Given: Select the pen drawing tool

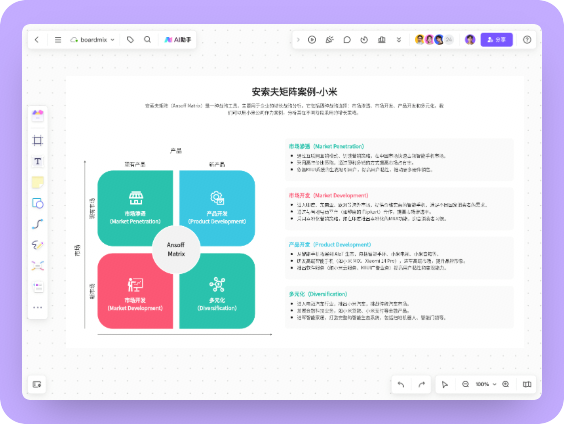Looking at the screenshot, I should [x=38, y=245].
